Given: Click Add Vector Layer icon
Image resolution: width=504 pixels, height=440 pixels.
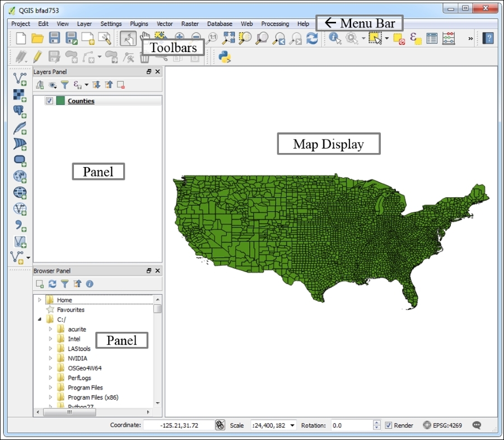Looking at the screenshot, I should click(20, 79).
